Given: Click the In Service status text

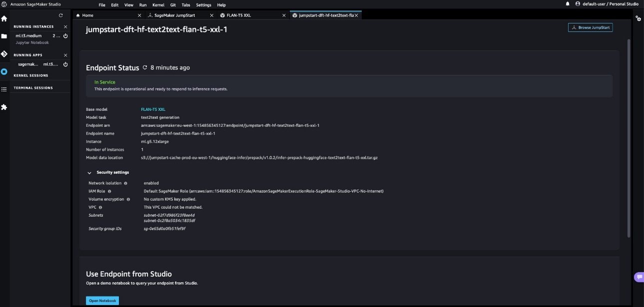Looking at the screenshot, I should coord(105,82).
